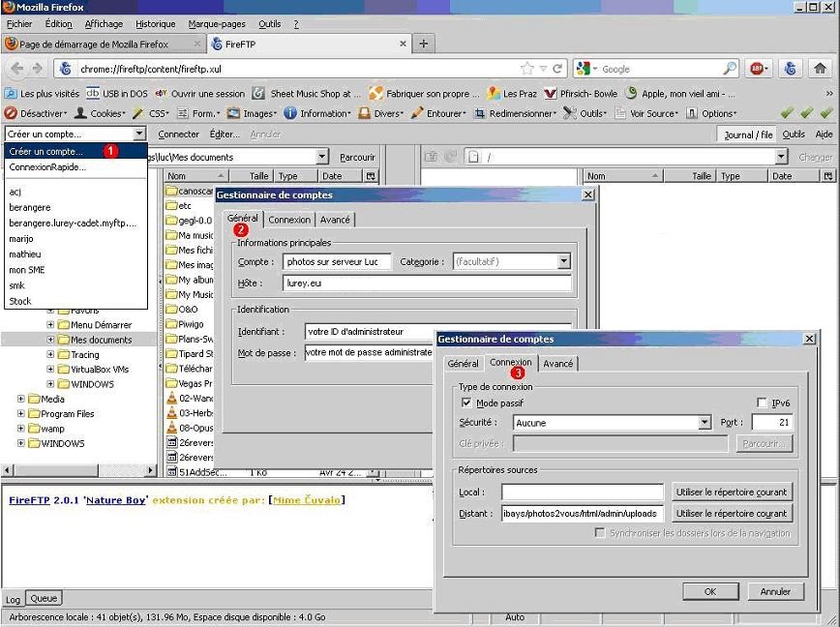The image size is (840, 627).
Task: Click the Port number field
Action: (771, 423)
